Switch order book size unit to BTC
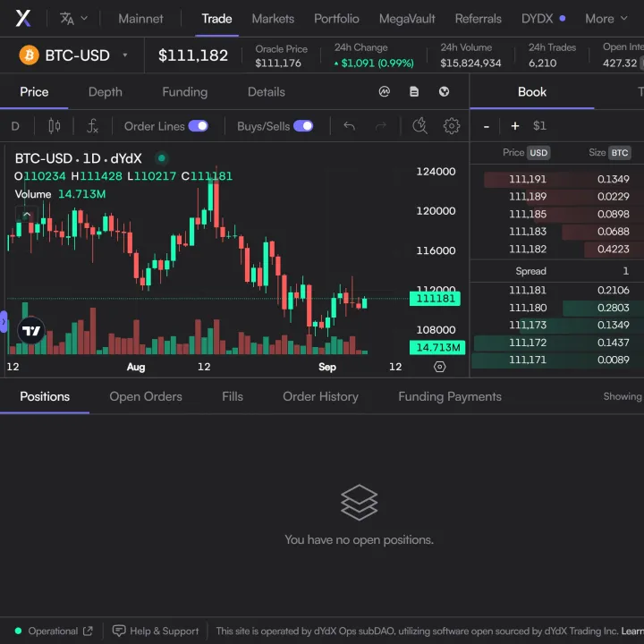The image size is (644, 644). (x=620, y=153)
